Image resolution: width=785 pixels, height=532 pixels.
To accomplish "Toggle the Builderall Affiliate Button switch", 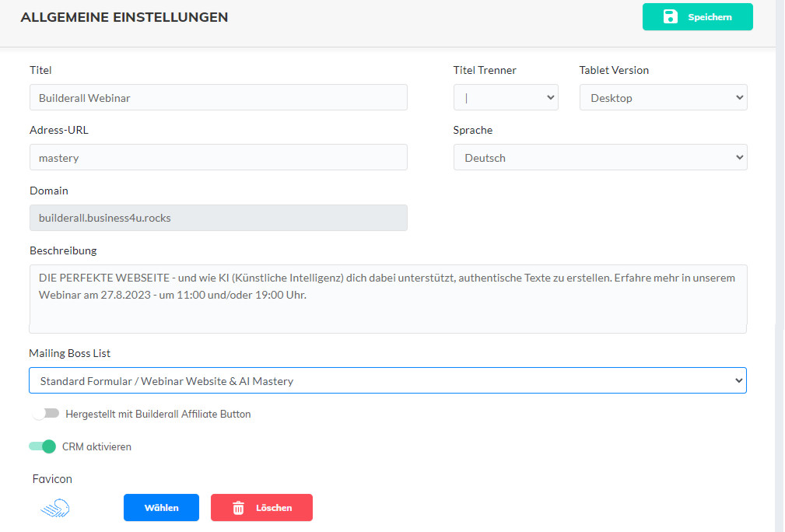I will click(46, 414).
